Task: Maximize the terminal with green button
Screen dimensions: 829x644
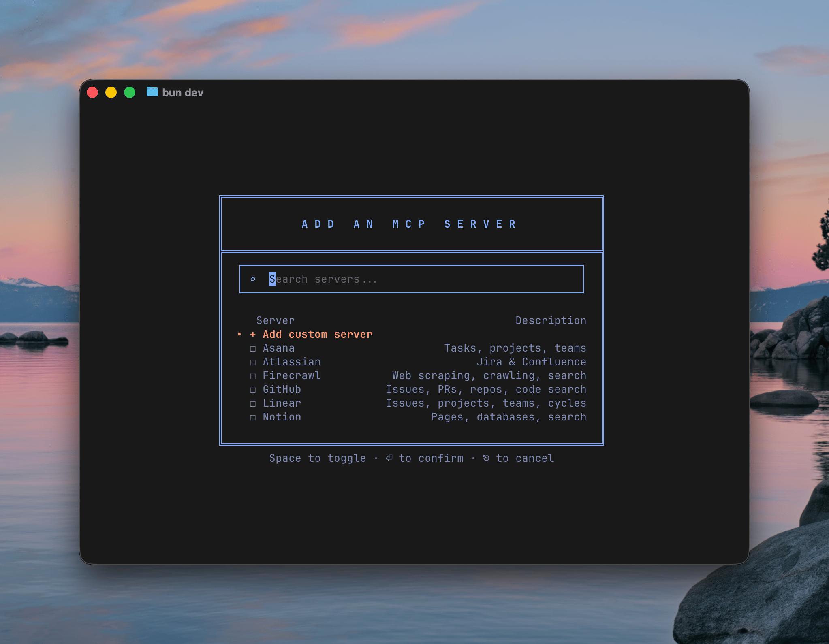Action: (130, 92)
